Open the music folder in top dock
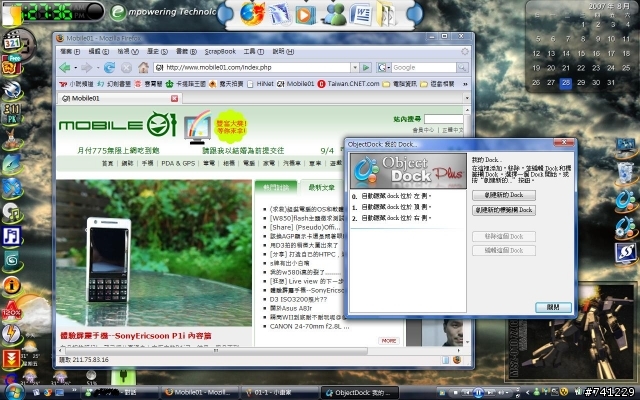Image resolution: width=640 pixels, height=400 pixels. point(385,14)
